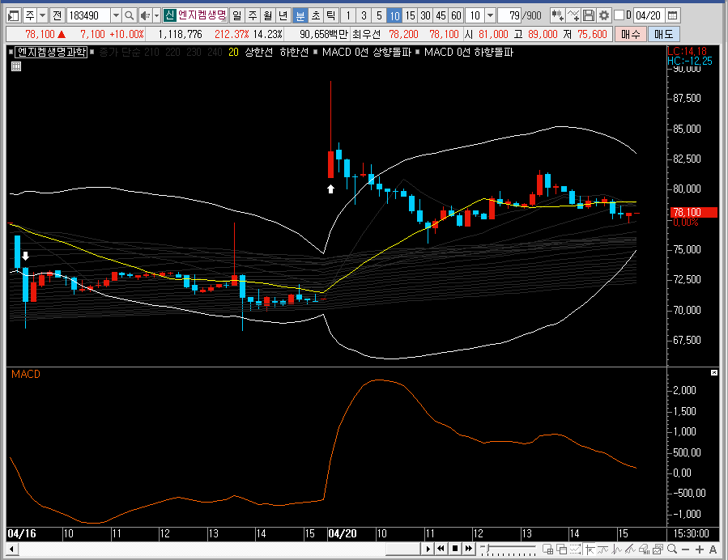Image resolution: width=728 pixels, height=560 pixels.
Task: Click the vertical line chart icon in bottom toolbar
Action: click(x=616, y=549)
